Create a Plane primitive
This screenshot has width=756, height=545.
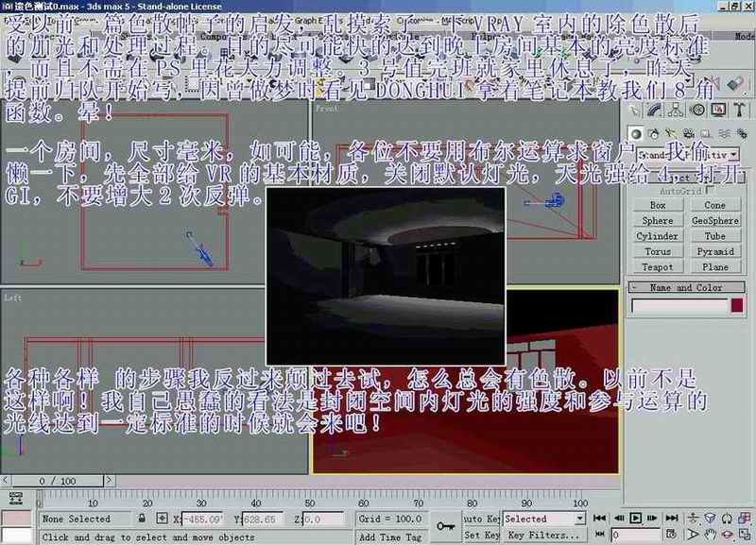coord(715,267)
